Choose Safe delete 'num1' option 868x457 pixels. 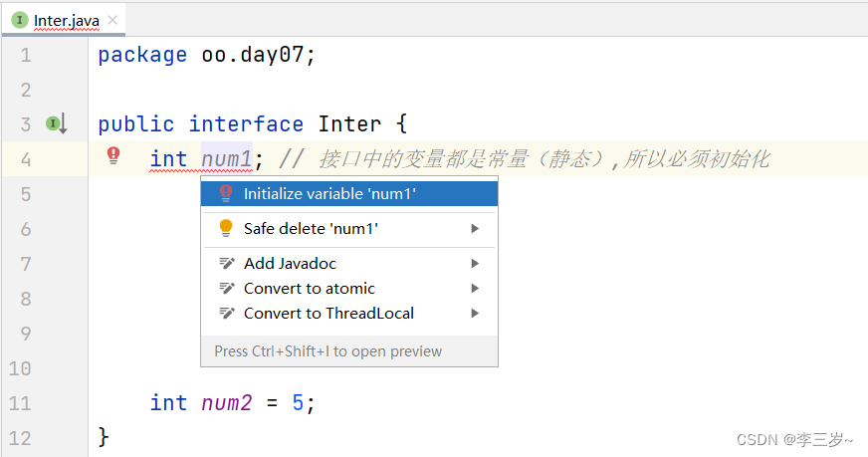pyautogui.click(x=311, y=229)
